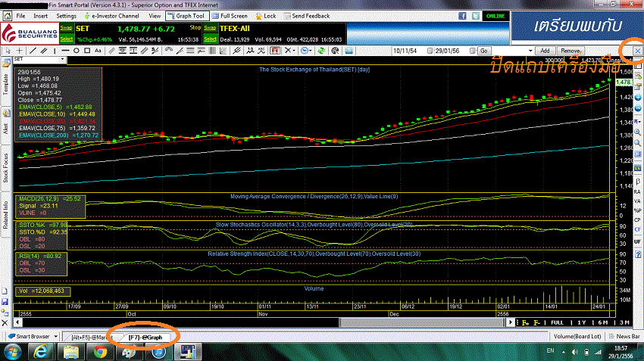Open the Settings menu
Viewport: 644px width, 361px height.
66,16
